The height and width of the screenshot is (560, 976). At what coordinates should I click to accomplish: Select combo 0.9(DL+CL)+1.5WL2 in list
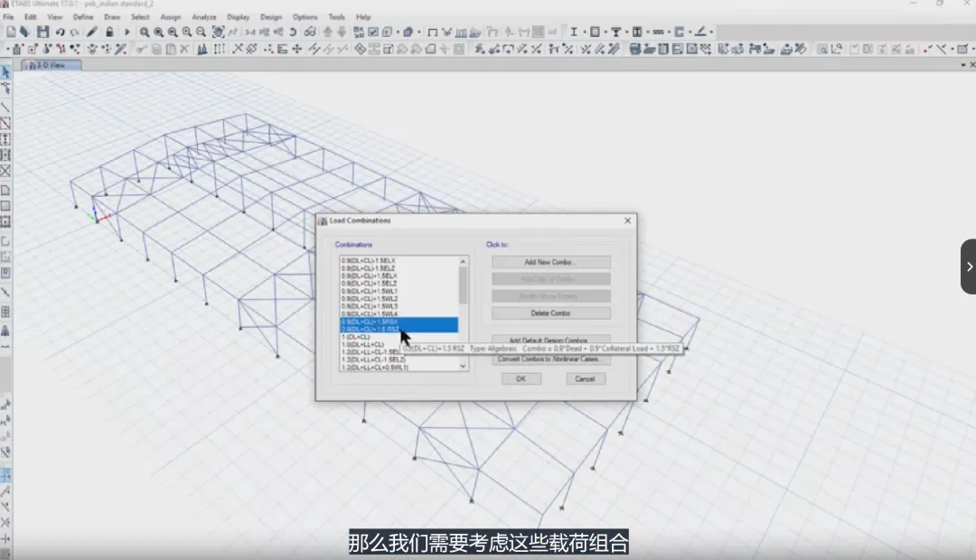pos(399,299)
